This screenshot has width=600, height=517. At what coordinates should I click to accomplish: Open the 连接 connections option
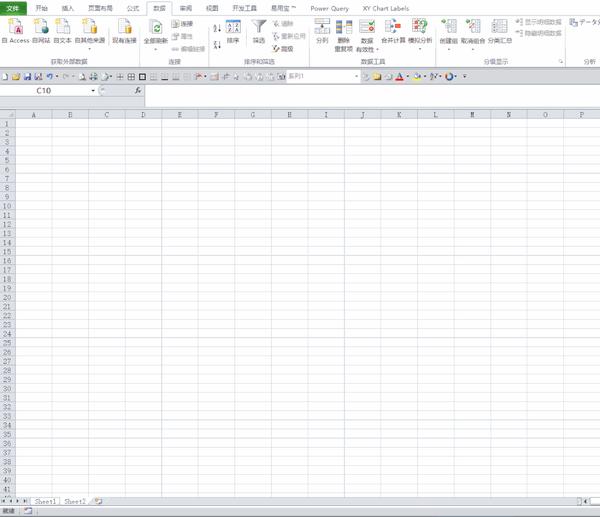coord(182,24)
